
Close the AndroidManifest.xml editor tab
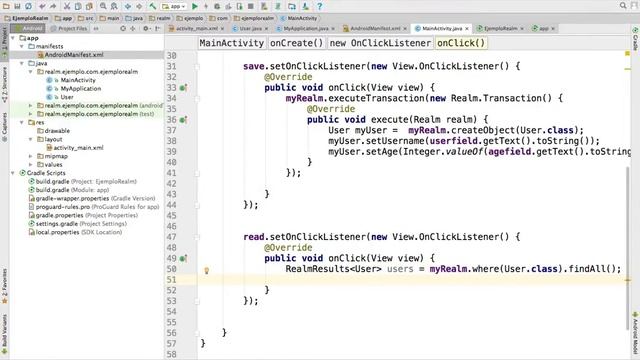coord(405,29)
